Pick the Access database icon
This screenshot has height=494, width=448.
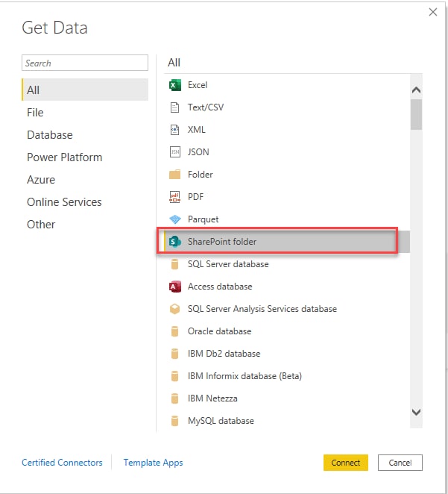175,287
